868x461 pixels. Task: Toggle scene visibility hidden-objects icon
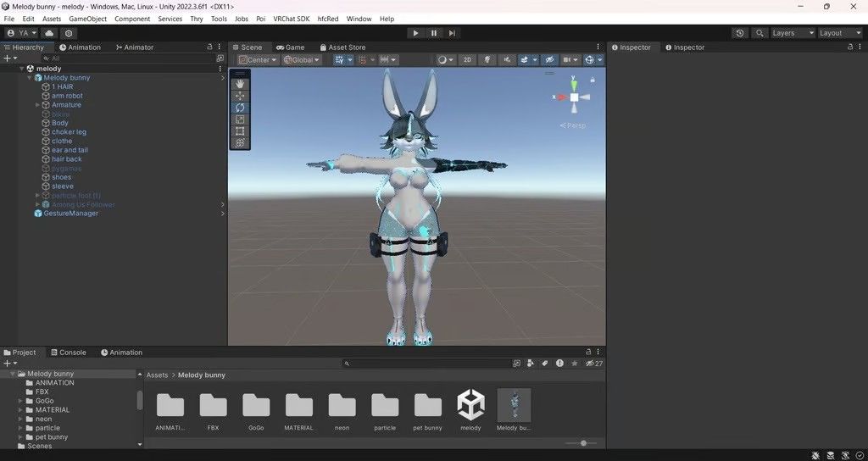click(549, 60)
